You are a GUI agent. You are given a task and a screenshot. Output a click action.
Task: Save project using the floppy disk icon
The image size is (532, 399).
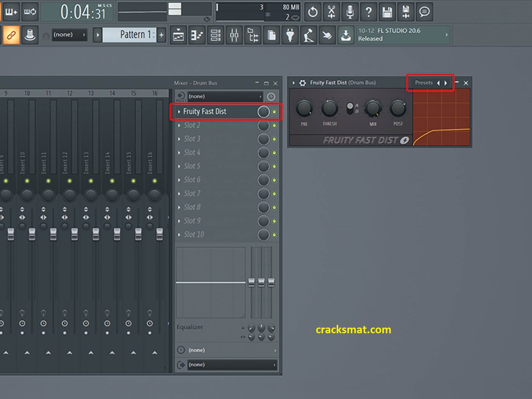tap(387, 12)
